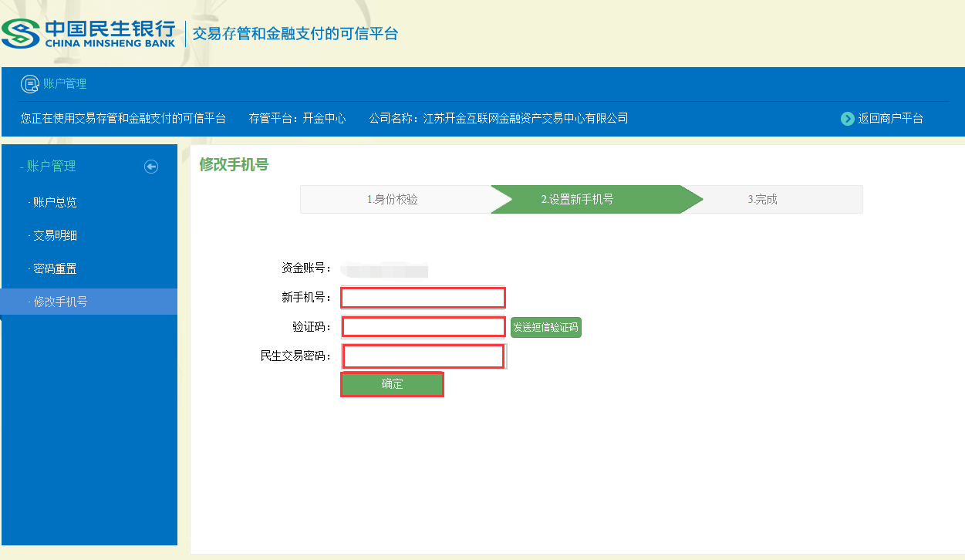Viewport: 965px width, 560px height.
Task: Return to merchant platform via 返回商户平台 link
Action: pyautogui.click(x=890, y=119)
